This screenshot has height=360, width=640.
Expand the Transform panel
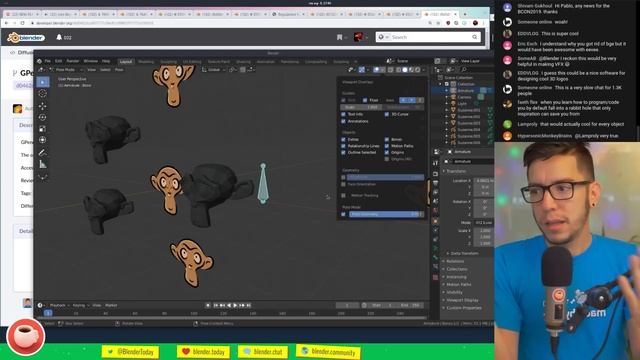[x=456, y=171]
